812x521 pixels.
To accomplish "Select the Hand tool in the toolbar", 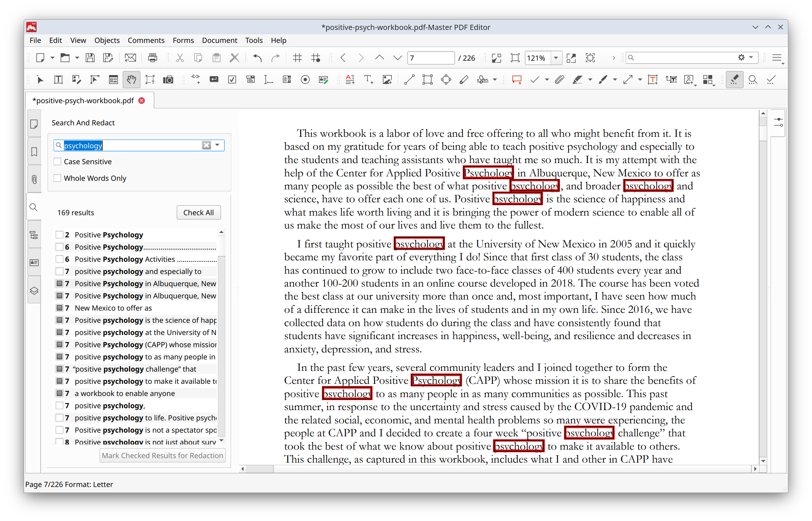I will pos(132,79).
